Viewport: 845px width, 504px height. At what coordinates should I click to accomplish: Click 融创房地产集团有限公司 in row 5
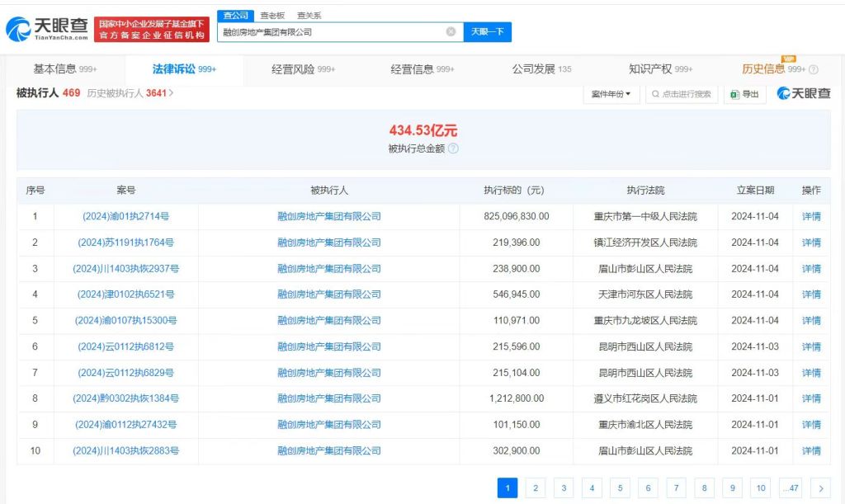328,321
